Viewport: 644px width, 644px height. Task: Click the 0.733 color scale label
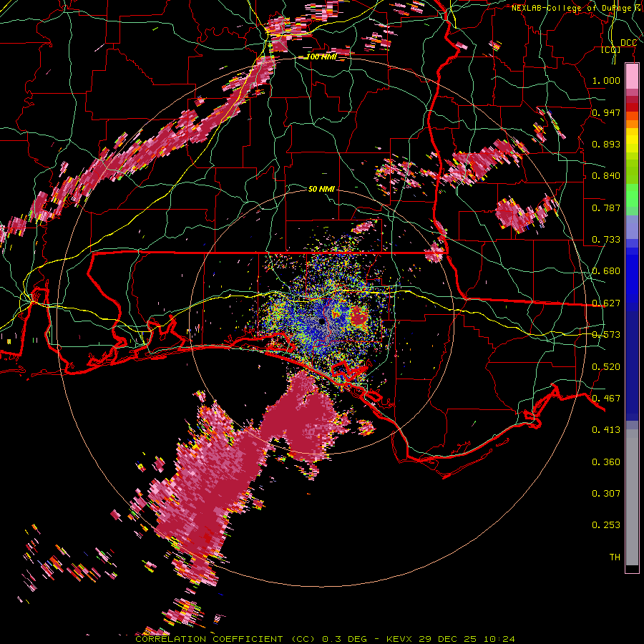[x=606, y=240]
